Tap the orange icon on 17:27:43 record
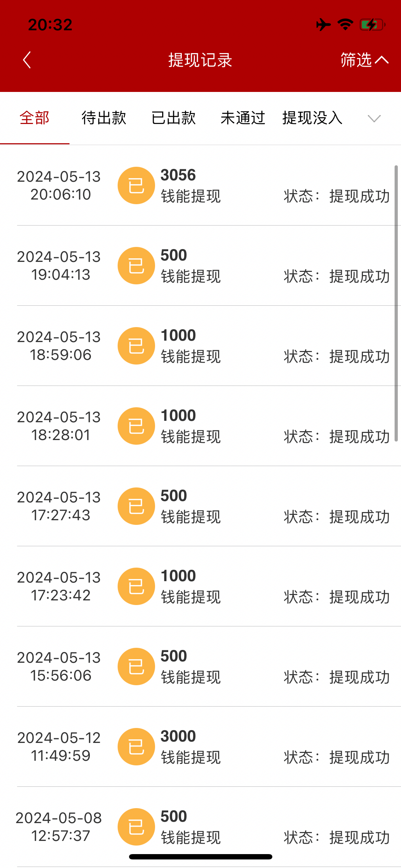The image size is (401, 868). (x=136, y=506)
